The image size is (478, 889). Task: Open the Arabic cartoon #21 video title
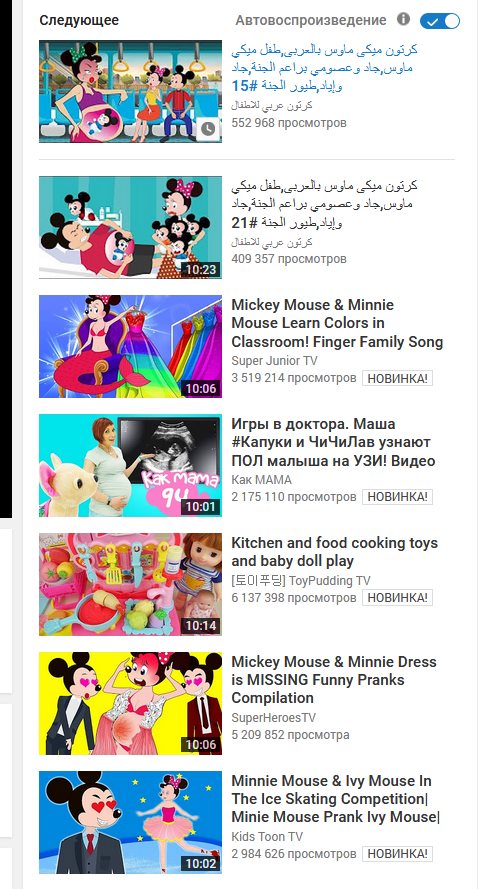click(x=324, y=204)
